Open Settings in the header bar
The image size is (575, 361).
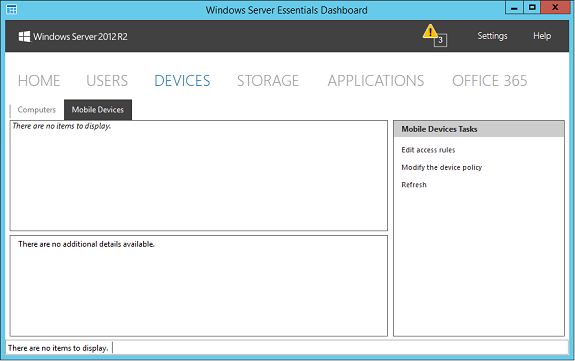492,36
